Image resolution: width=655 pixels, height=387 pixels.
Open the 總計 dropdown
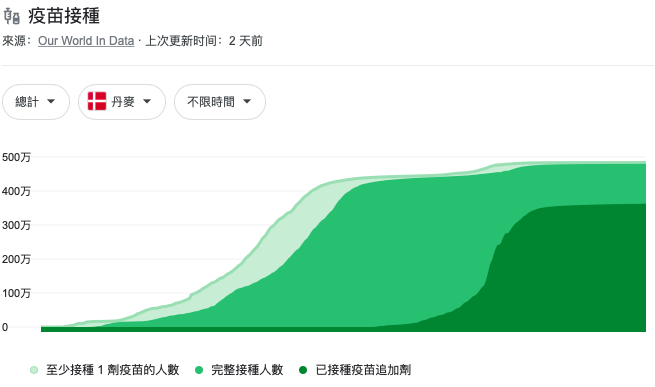(x=36, y=102)
